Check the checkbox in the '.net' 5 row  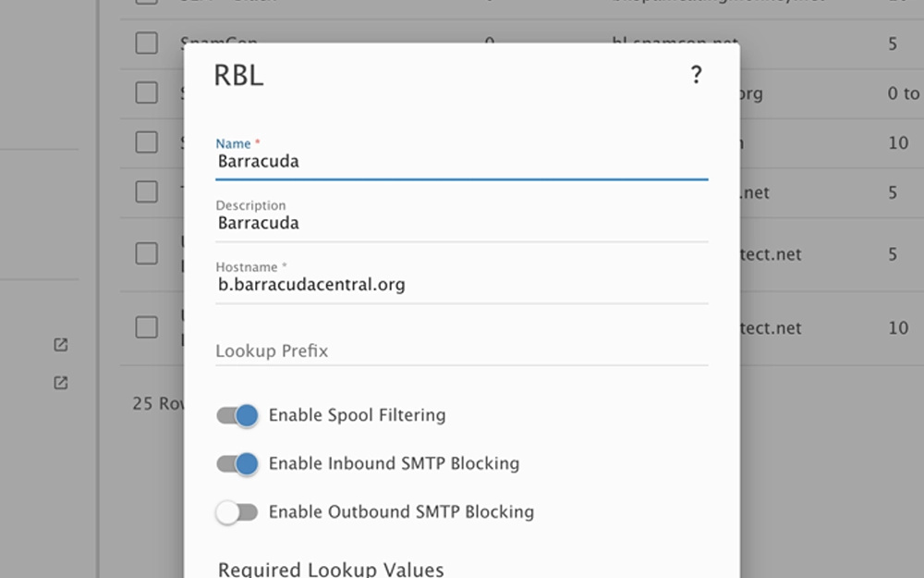pyautogui.click(x=146, y=191)
